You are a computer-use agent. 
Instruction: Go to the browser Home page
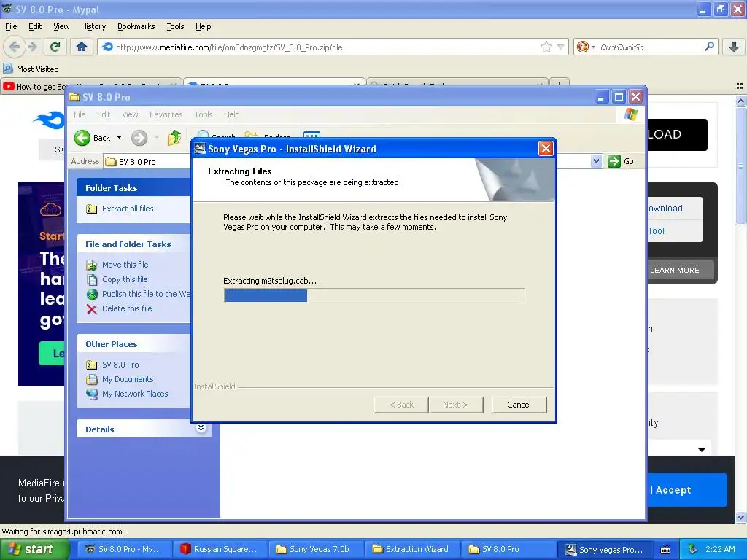pos(82,47)
